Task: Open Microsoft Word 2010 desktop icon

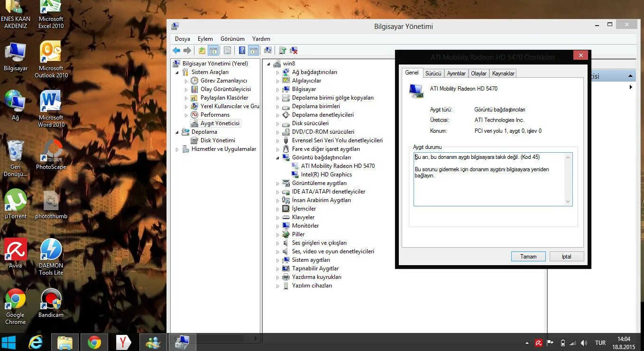Action: (51, 109)
